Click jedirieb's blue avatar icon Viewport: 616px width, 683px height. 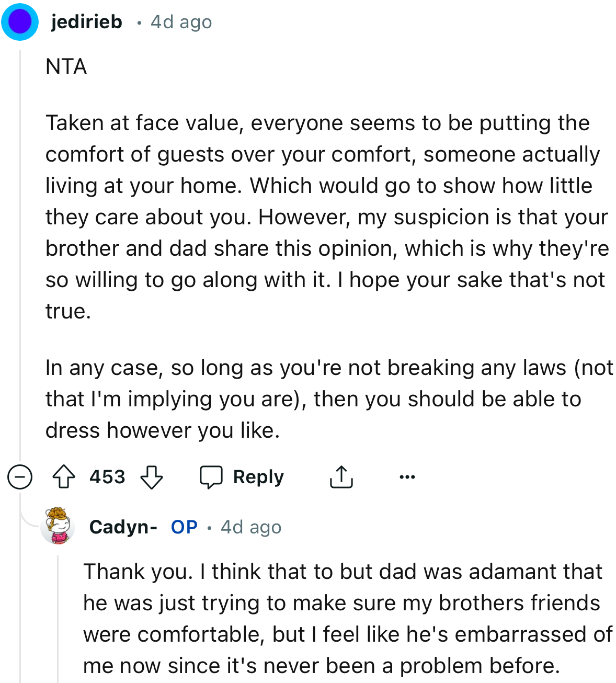point(20,21)
